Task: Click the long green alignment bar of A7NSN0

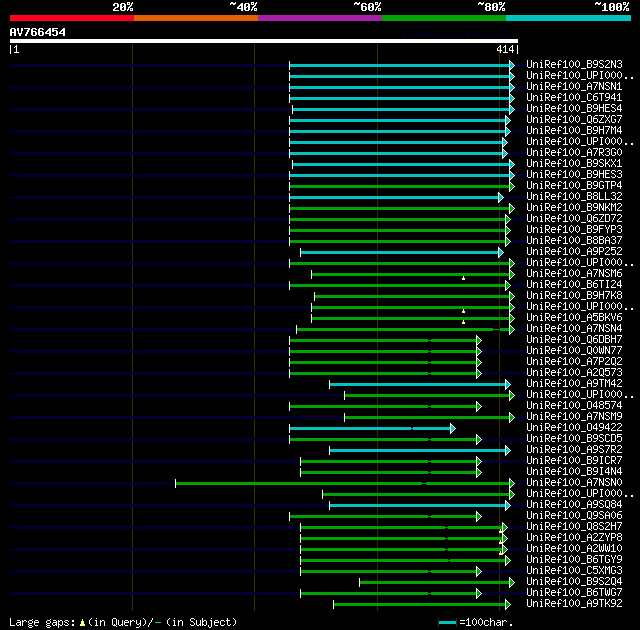Action: (345, 484)
